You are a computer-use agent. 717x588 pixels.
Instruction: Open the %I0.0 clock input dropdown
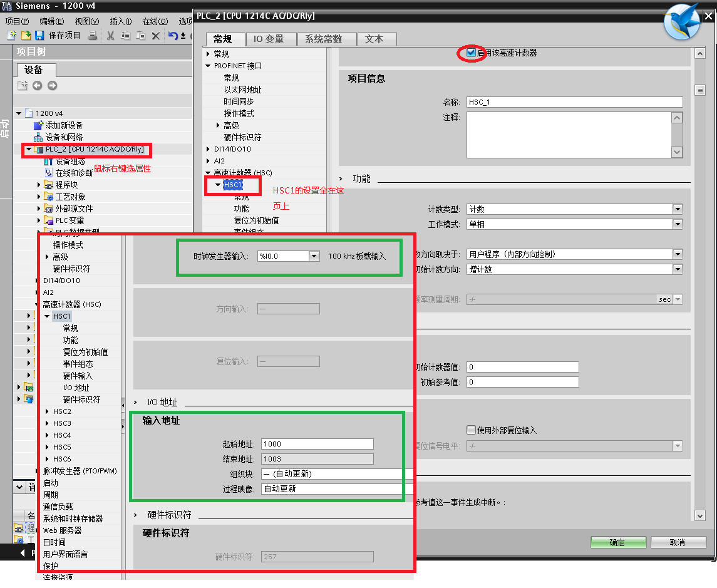314,256
